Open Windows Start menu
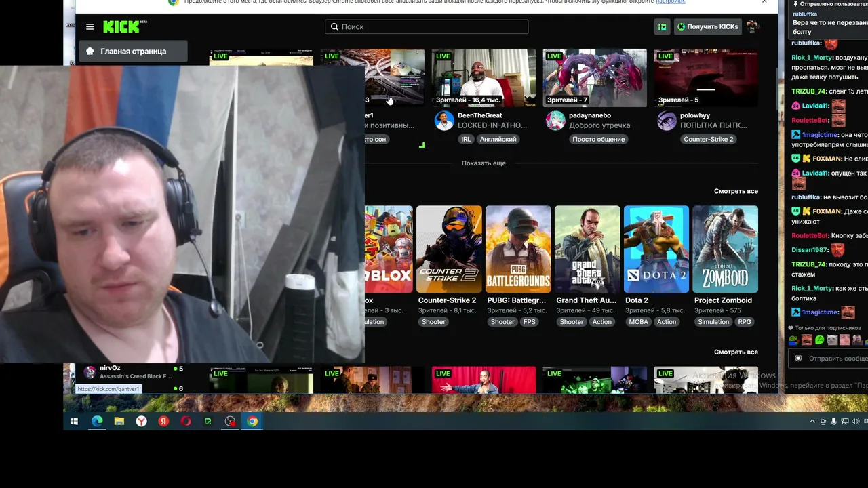Image resolution: width=868 pixels, height=488 pixels. coord(75,422)
